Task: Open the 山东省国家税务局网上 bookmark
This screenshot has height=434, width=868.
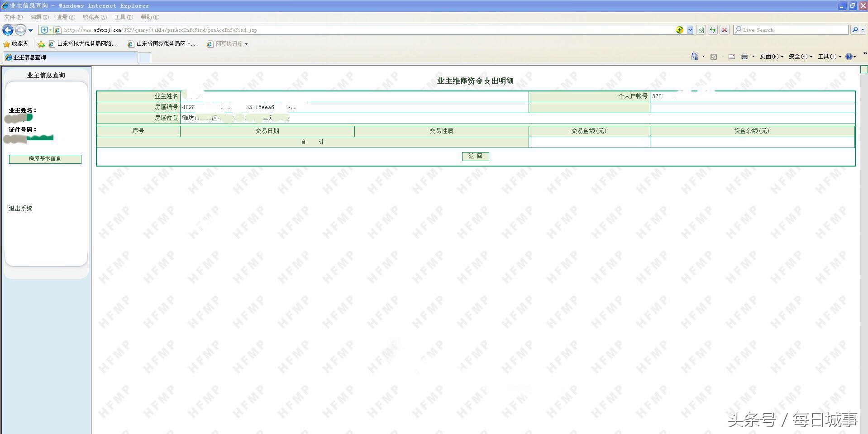Action: 162,44
